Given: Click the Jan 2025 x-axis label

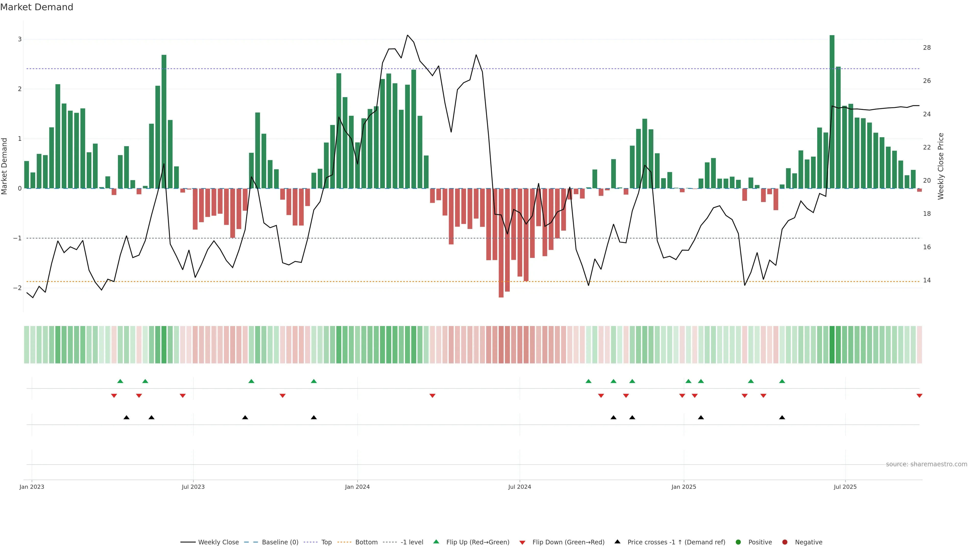Looking at the screenshot, I should coord(684,487).
